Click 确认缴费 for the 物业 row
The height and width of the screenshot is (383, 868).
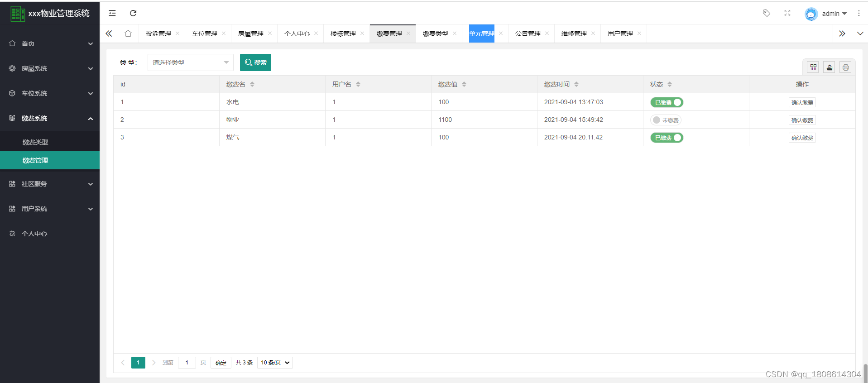pos(802,120)
